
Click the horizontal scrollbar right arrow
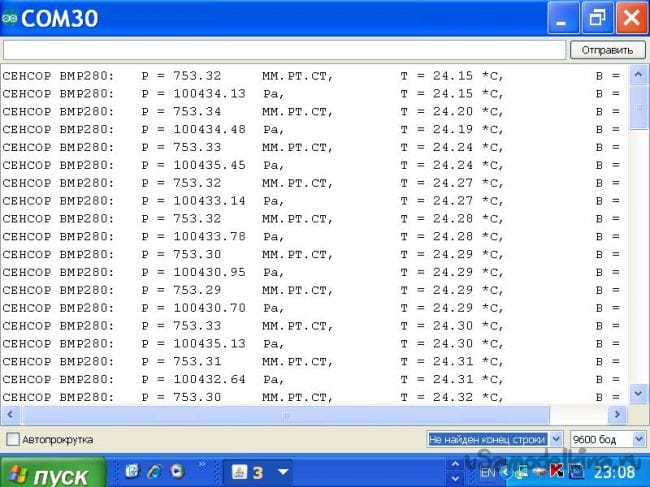point(619,413)
